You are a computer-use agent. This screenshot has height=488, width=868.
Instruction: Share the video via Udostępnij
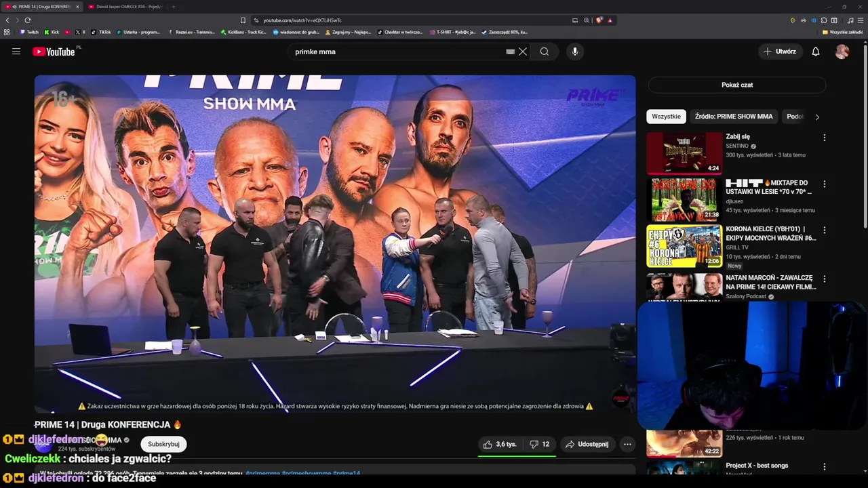point(587,444)
